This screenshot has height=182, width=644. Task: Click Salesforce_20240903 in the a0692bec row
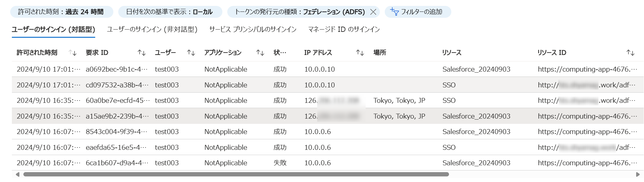476,69
